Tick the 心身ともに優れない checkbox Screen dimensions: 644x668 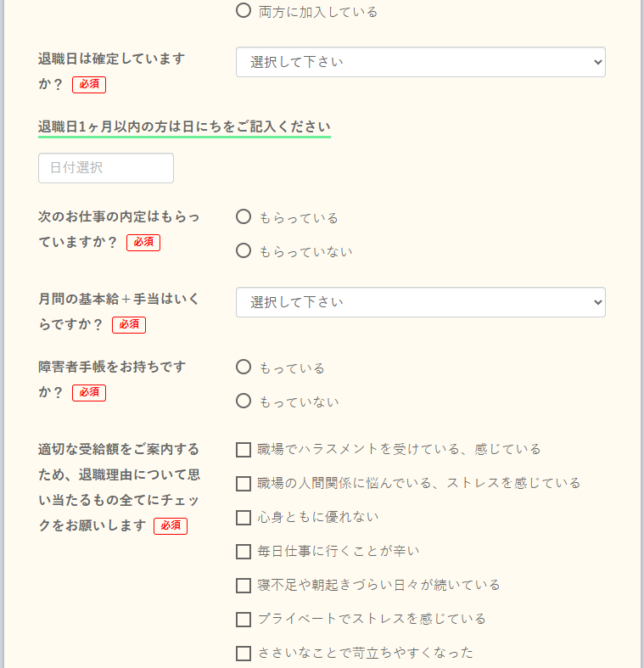click(244, 517)
